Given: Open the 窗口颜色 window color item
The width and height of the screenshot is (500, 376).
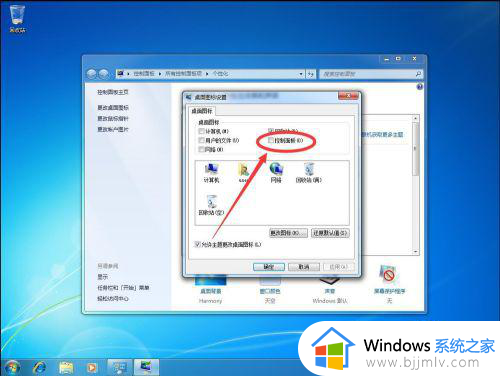Looking at the screenshot, I should coord(270,289).
